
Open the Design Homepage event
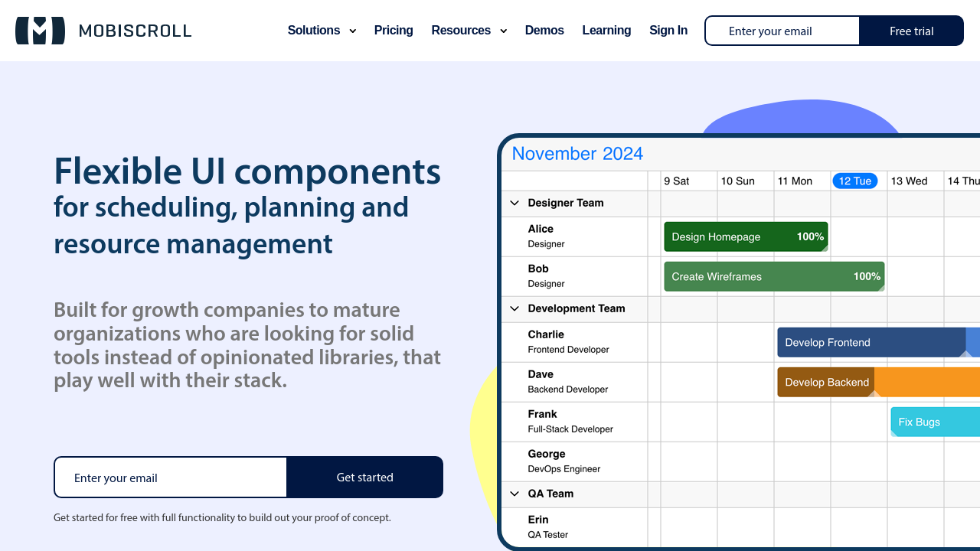[746, 236]
